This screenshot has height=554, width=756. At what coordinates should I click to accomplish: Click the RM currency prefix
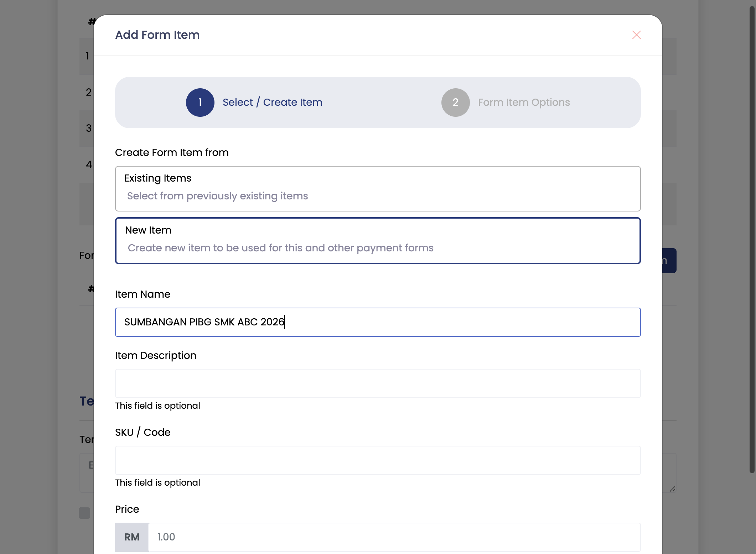(x=132, y=537)
